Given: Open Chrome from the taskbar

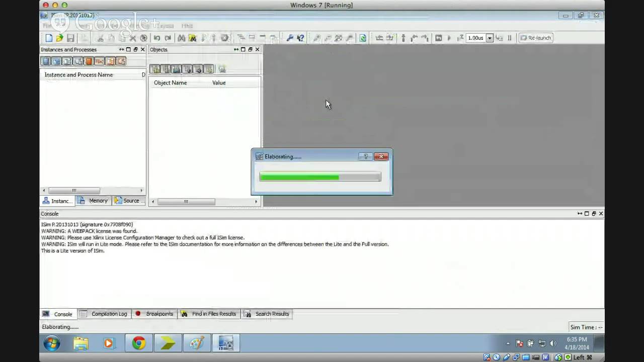Looking at the screenshot, I should (139, 343).
